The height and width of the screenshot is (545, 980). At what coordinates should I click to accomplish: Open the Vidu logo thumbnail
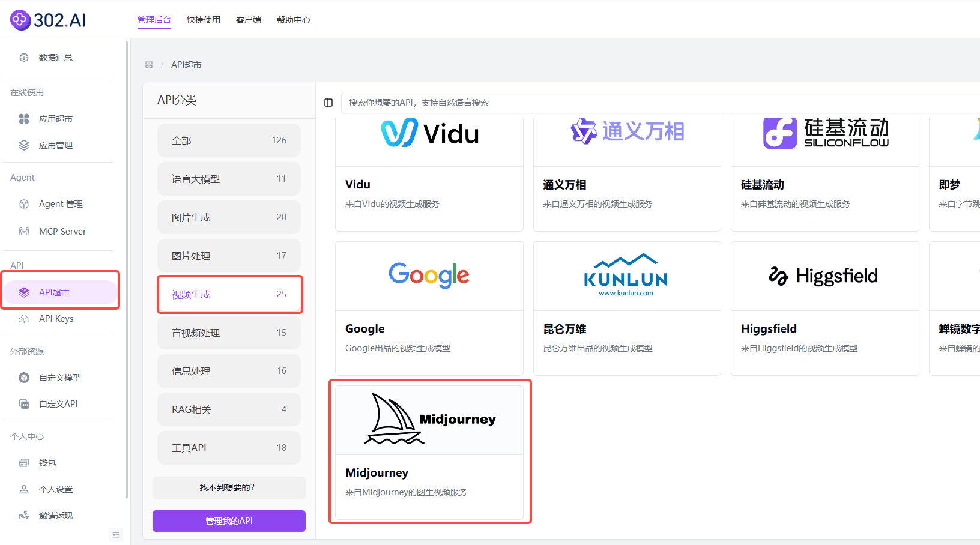pyautogui.click(x=429, y=133)
